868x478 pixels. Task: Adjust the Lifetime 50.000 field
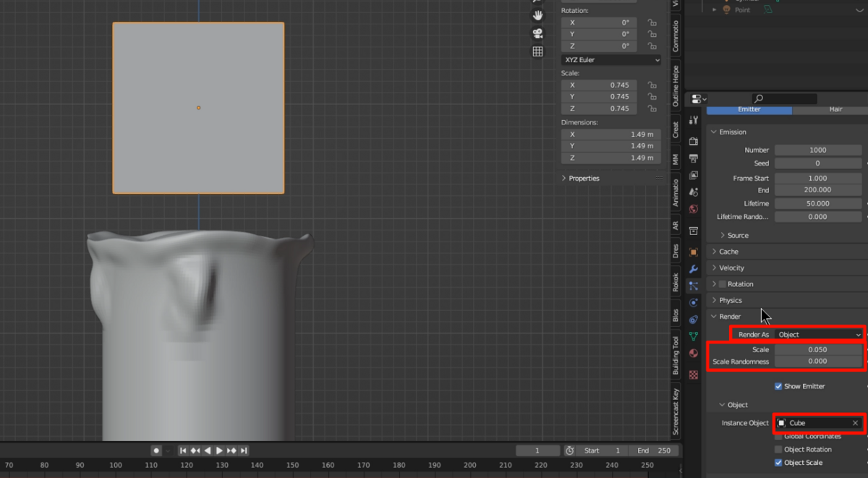tap(819, 203)
